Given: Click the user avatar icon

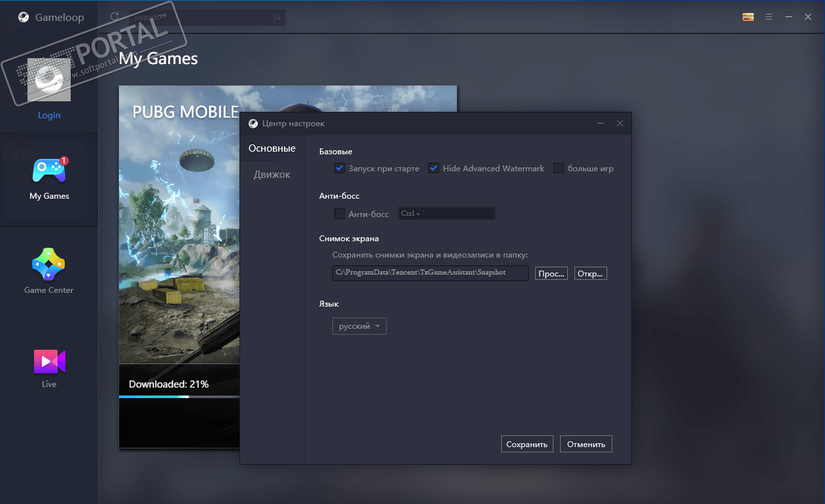Looking at the screenshot, I should pyautogui.click(x=49, y=79).
